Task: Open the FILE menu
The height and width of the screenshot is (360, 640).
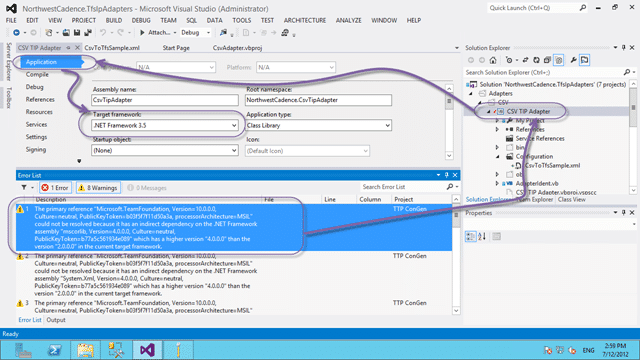Action: (11, 20)
